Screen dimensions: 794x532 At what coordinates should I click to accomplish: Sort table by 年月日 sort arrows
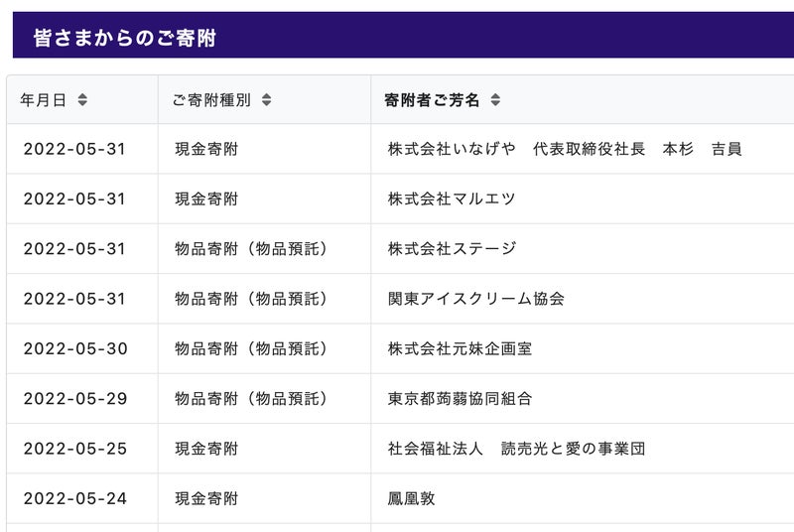[x=82, y=99]
